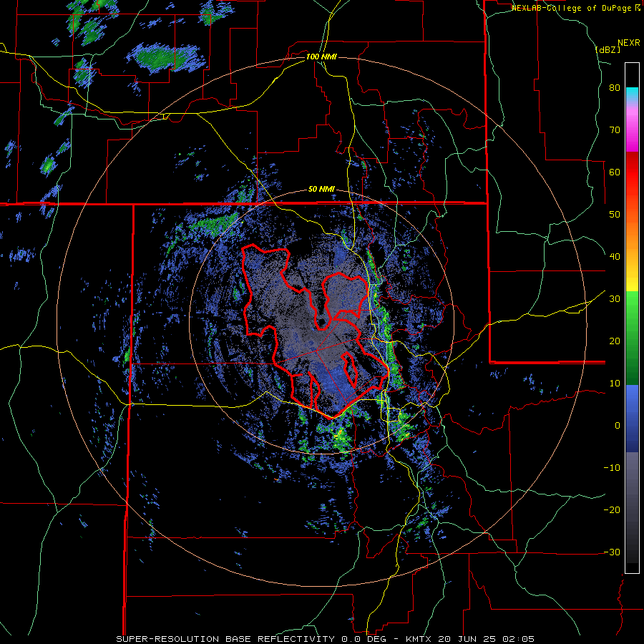Click the NEXR label above the color scale

pos(628,43)
